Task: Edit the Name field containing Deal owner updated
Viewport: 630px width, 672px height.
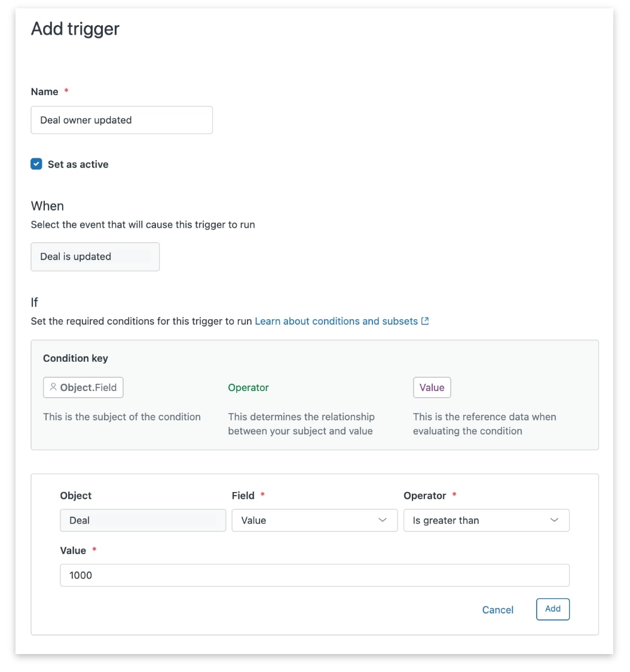Action: pos(121,120)
